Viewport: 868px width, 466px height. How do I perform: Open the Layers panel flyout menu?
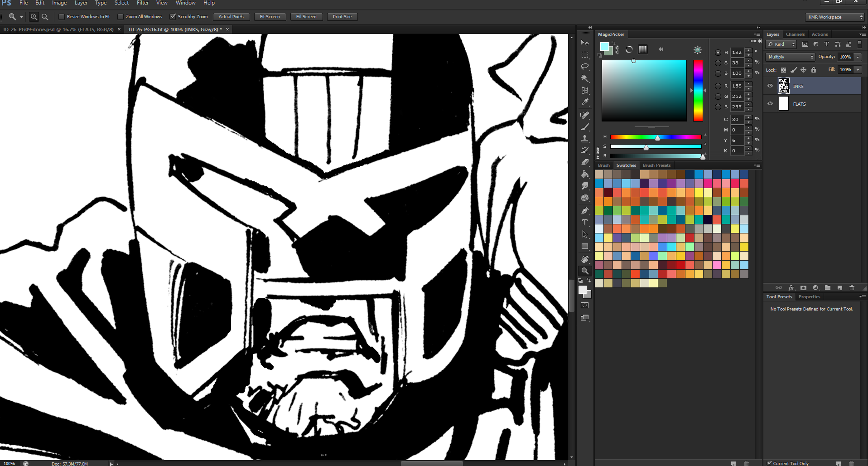[862, 34]
